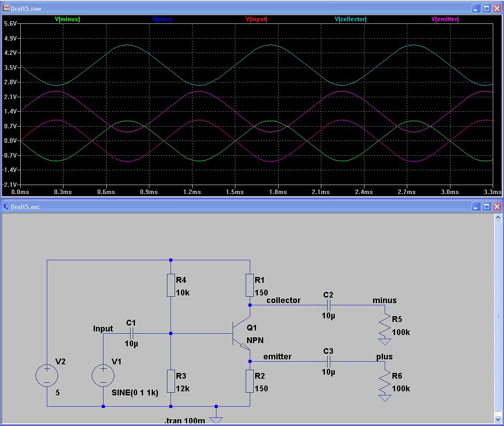Click the C2 capacitor symbol
Screen dimensions: 504x426
coord(328,305)
